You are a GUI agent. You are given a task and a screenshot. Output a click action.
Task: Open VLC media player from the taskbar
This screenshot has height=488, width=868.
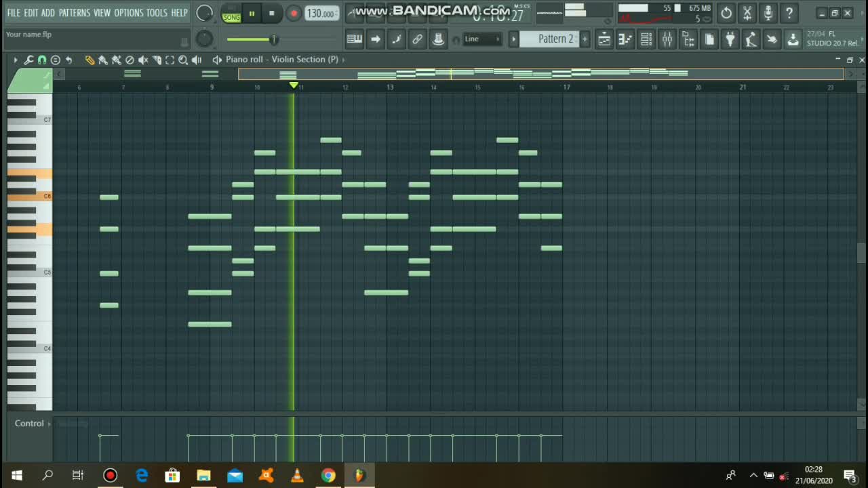tap(297, 475)
